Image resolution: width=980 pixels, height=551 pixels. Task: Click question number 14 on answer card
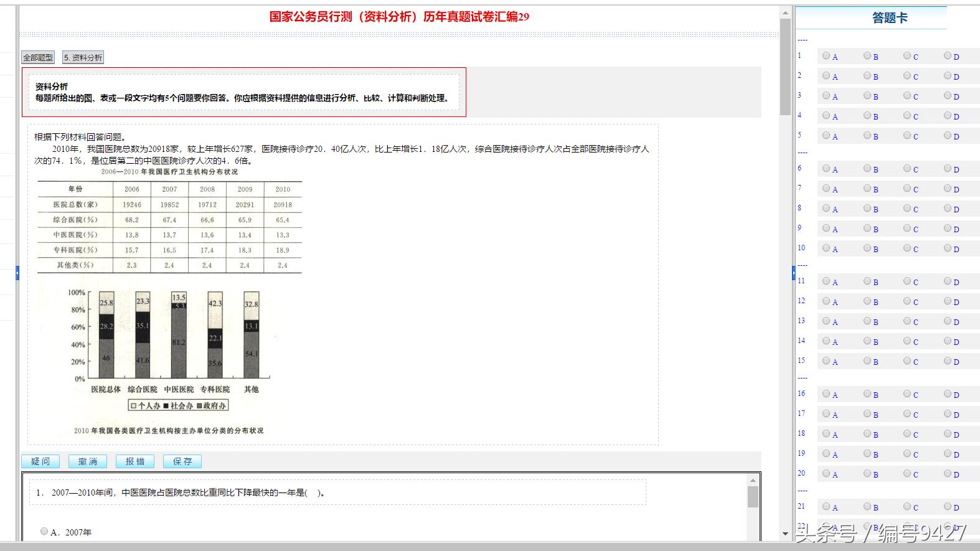click(x=801, y=341)
